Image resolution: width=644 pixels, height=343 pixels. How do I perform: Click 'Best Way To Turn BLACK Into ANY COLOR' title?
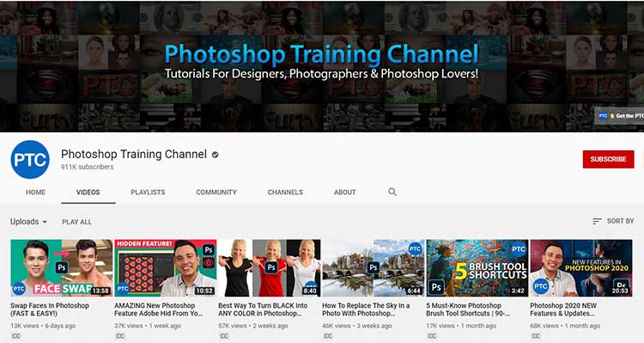point(263,309)
